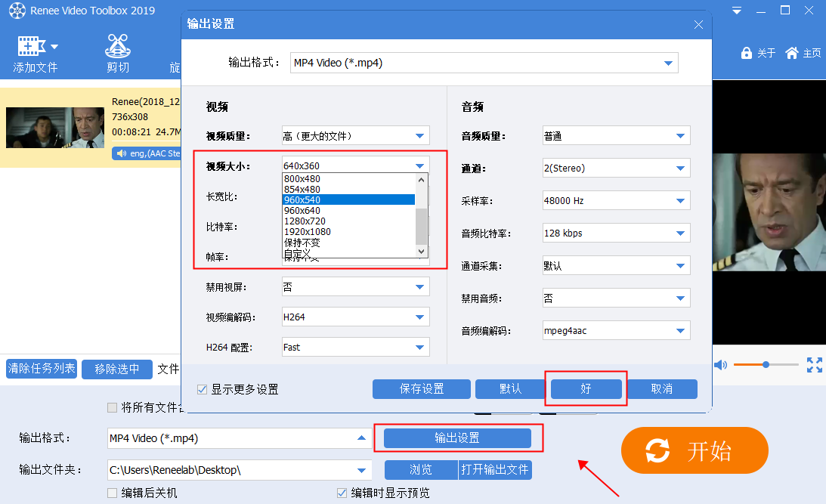Click the lock About (关于) icon

(747, 53)
